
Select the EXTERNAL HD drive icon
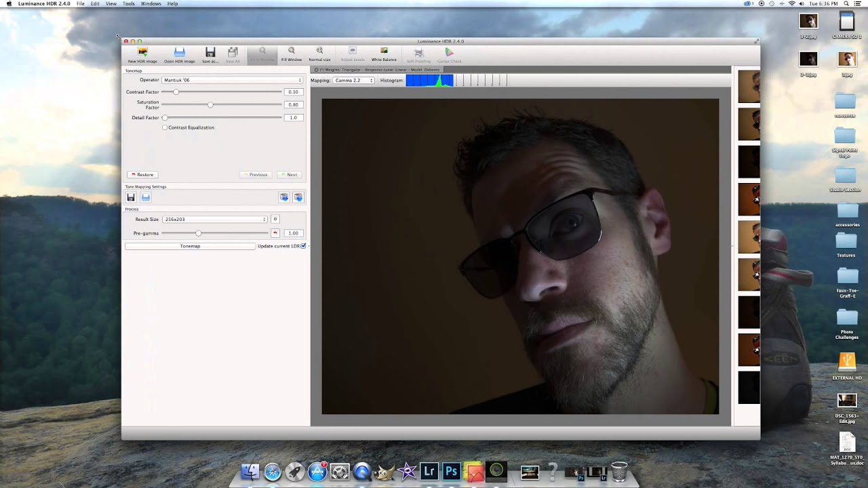coord(846,362)
